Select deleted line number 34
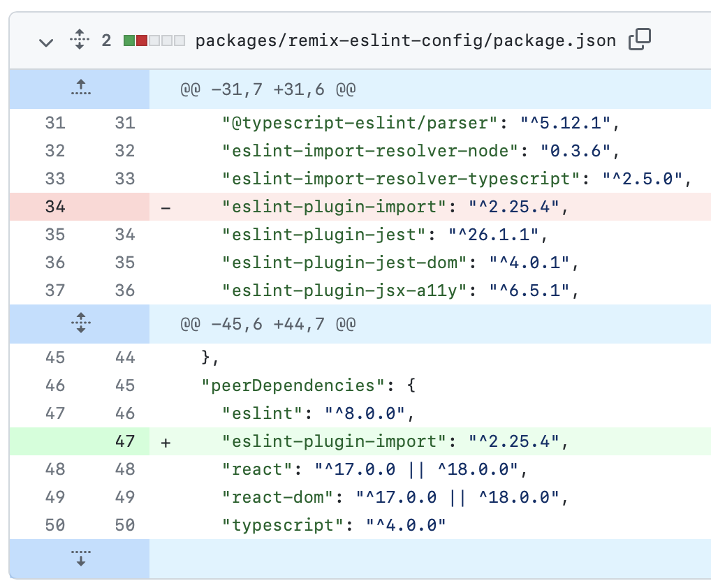The width and height of the screenshot is (711, 588). pos(55,207)
